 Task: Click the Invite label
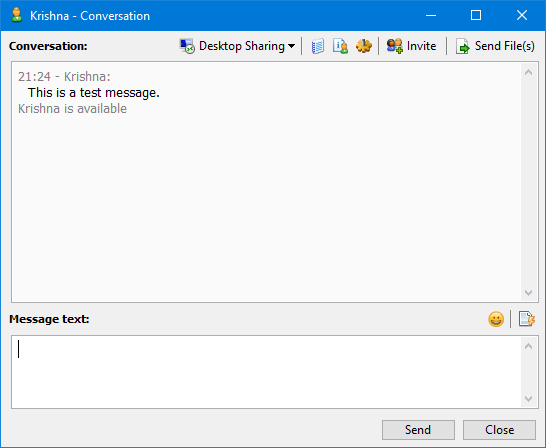point(421,46)
